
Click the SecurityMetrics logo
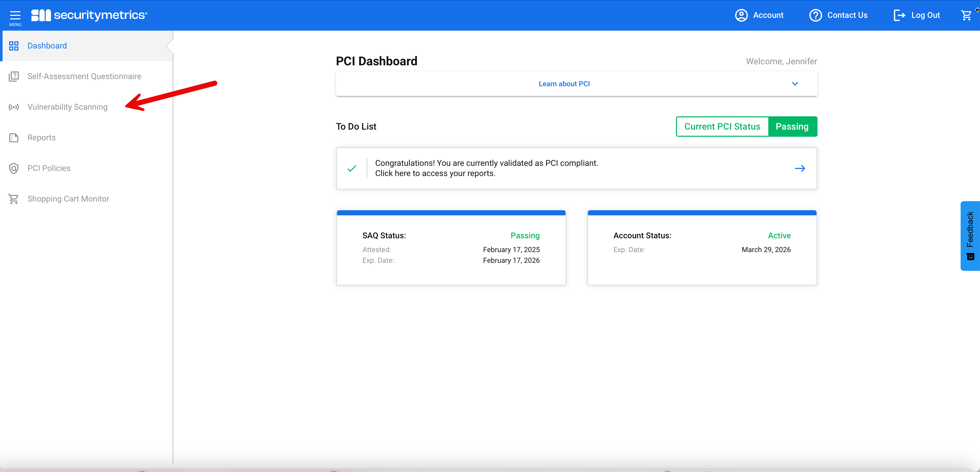89,15
